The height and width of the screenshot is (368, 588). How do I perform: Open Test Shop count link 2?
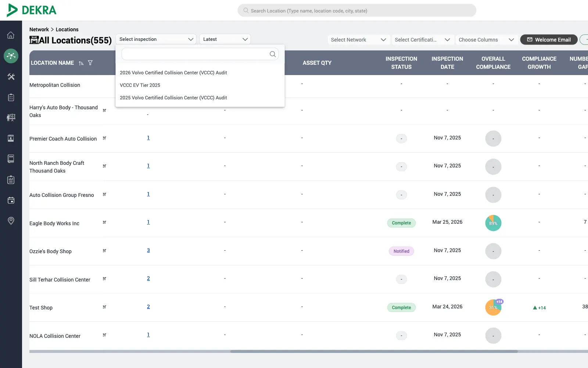coord(148,307)
